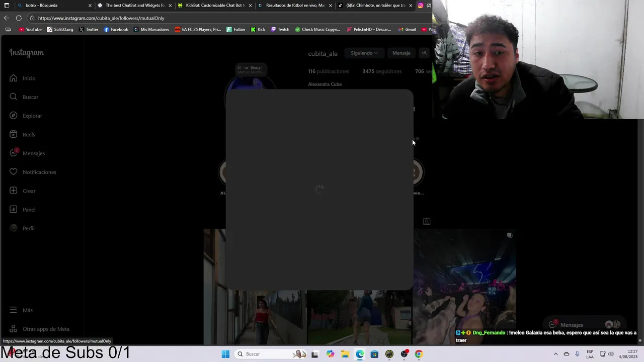Open the Check Music Copyright bookmark
Viewport: 644px width, 362px height.
(x=317, y=30)
